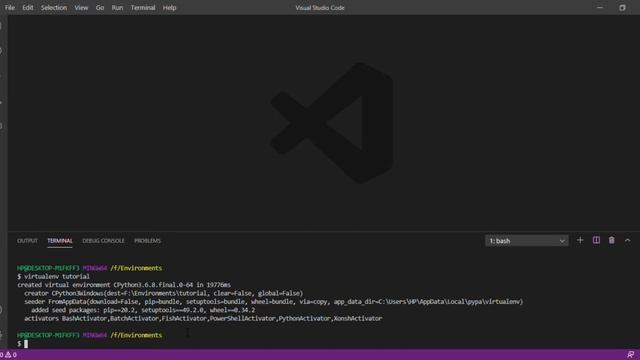Open the File menu
Viewport: 640px width, 360px height.
pos(10,8)
